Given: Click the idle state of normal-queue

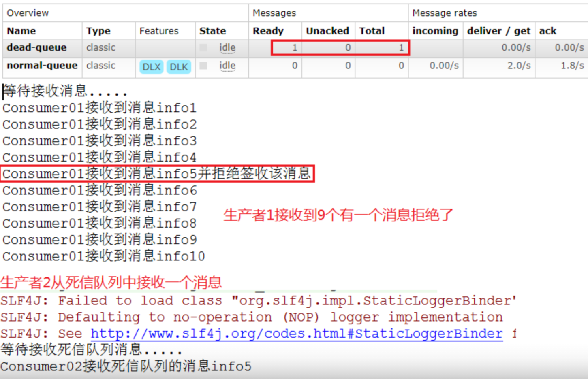Looking at the screenshot, I should (227, 66).
